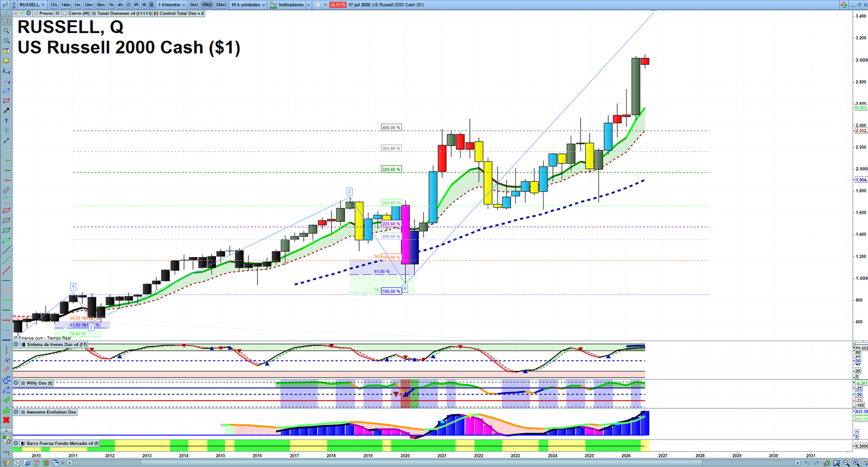Collapse bottom toolbar with double chevron
The height and width of the screenshot is (467, 868).
pyautogui.click(x=63, y=463)
